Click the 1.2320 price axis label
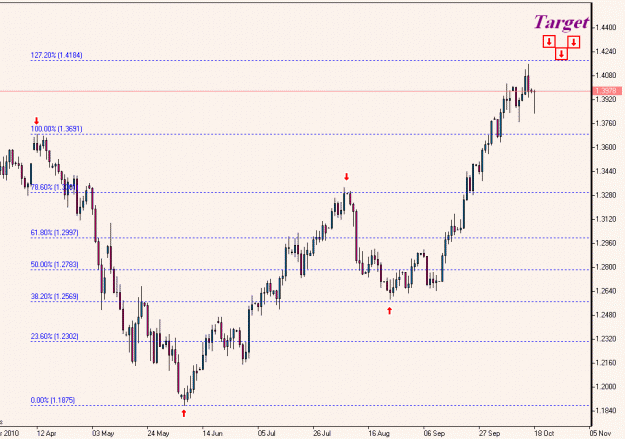This screenshot has height=439, width=625. [x=606, y=339]
